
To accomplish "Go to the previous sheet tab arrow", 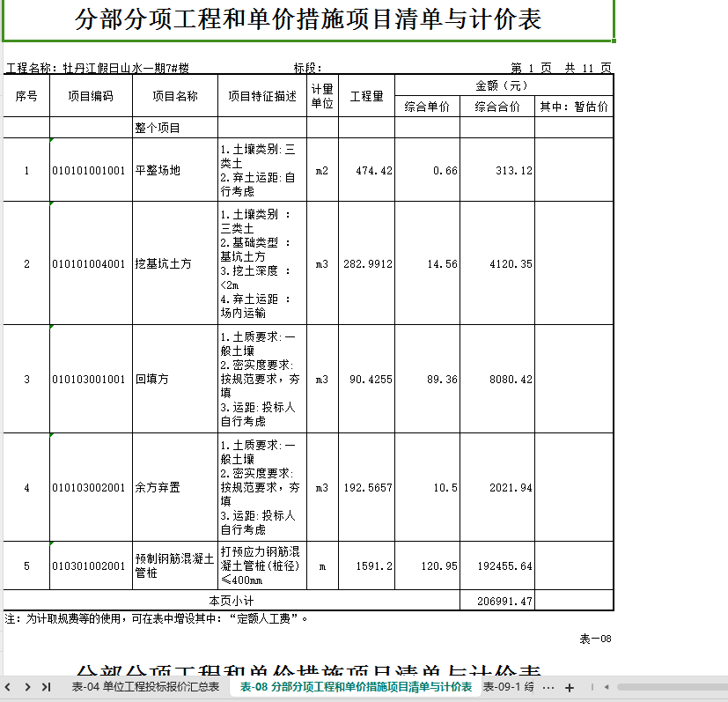I will [x=8, y=687].
